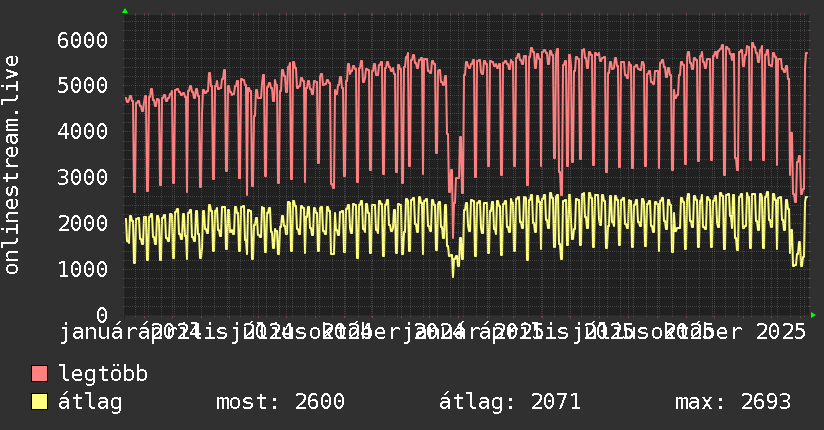
Task: Click the 4000 y-axis label
Action: click(83, 131)
